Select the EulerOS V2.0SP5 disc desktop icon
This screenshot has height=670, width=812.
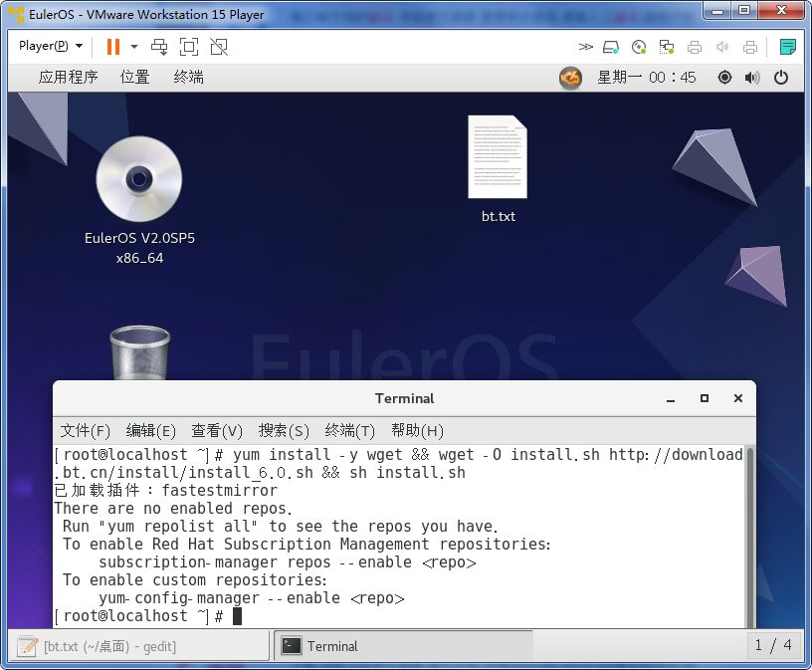pos(139,200)
